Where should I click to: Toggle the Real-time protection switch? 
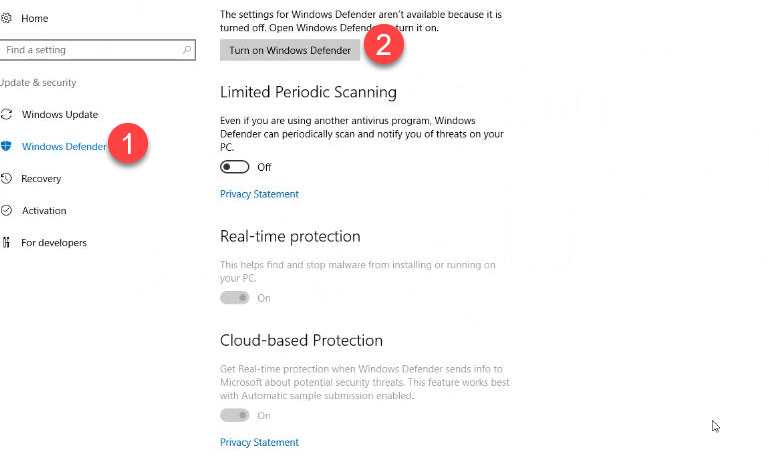click(x=234, y=298)
